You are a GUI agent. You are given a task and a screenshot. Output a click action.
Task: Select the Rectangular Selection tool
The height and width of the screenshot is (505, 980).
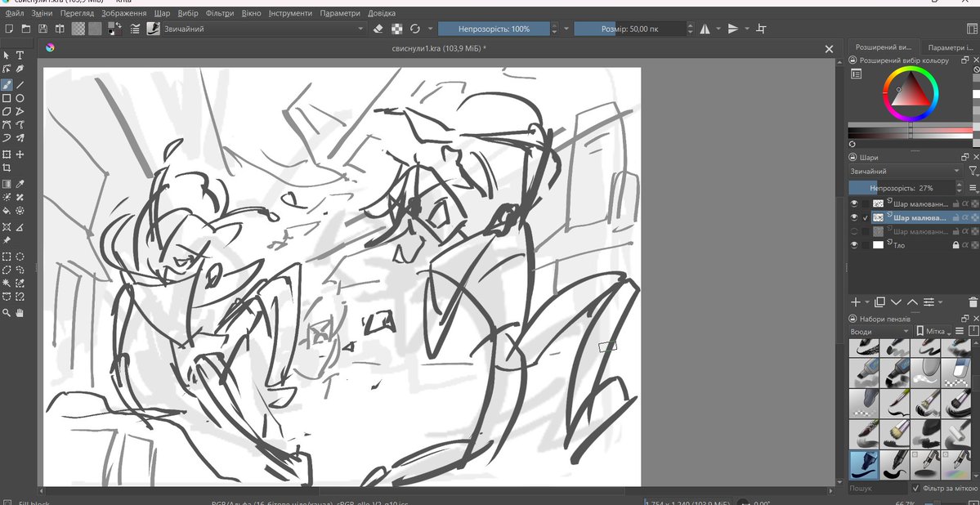pos(7,257)
